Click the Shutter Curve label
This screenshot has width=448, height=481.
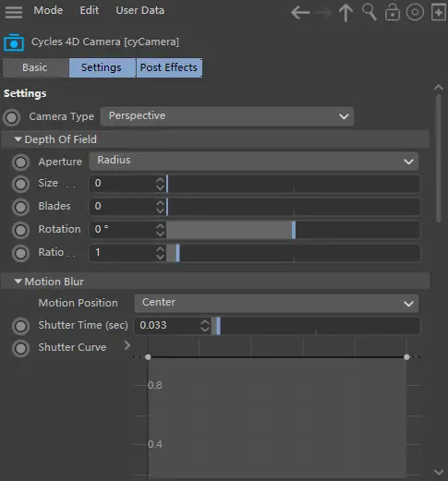point(72,347)
